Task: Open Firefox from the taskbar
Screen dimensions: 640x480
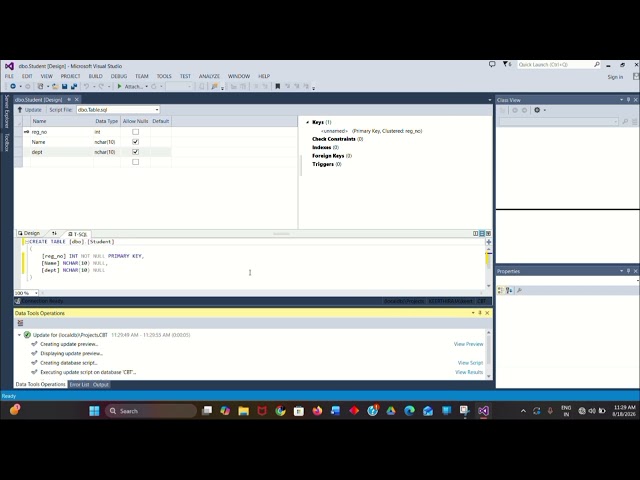Action: point(317,411)
